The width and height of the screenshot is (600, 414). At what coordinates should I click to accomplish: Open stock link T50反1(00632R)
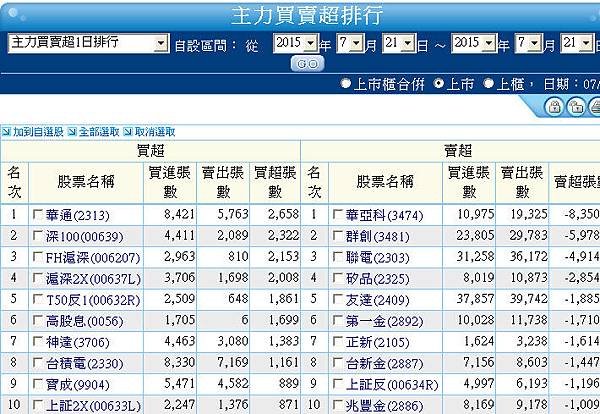[93, 300]
